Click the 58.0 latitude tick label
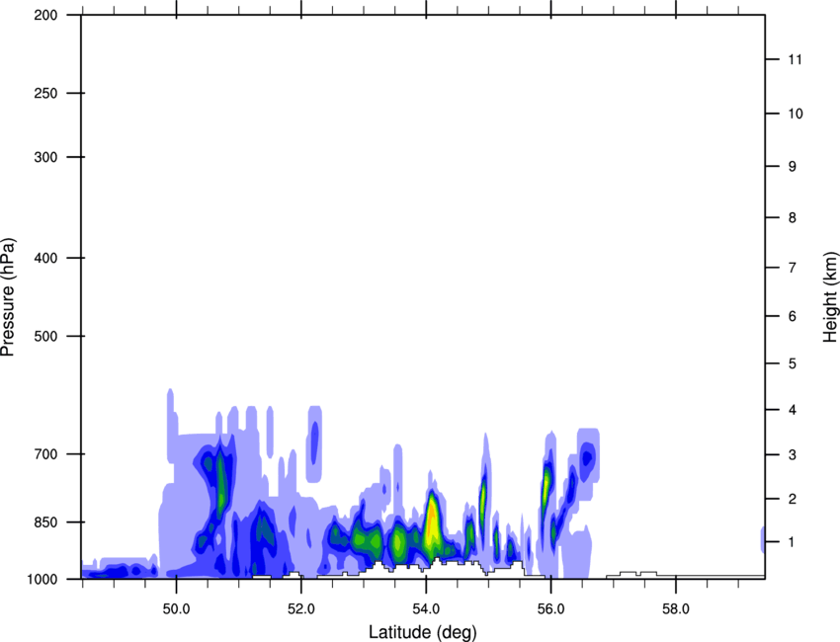 coord(676,609)
